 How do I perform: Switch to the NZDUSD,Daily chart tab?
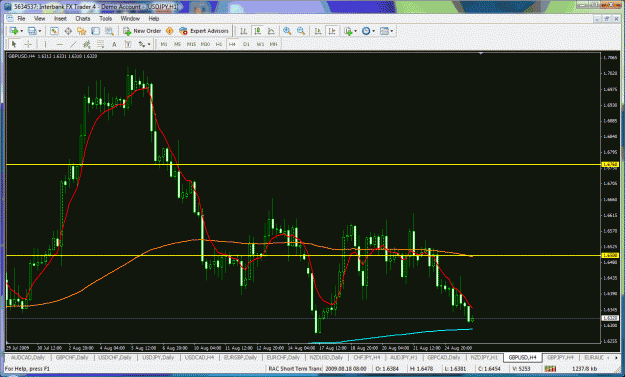click(326, 357)
